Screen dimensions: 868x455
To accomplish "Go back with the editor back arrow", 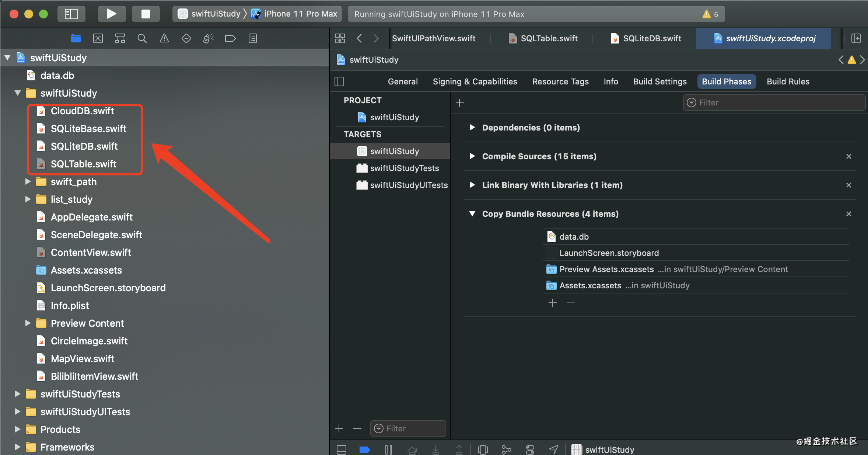I will pos(360,38).
